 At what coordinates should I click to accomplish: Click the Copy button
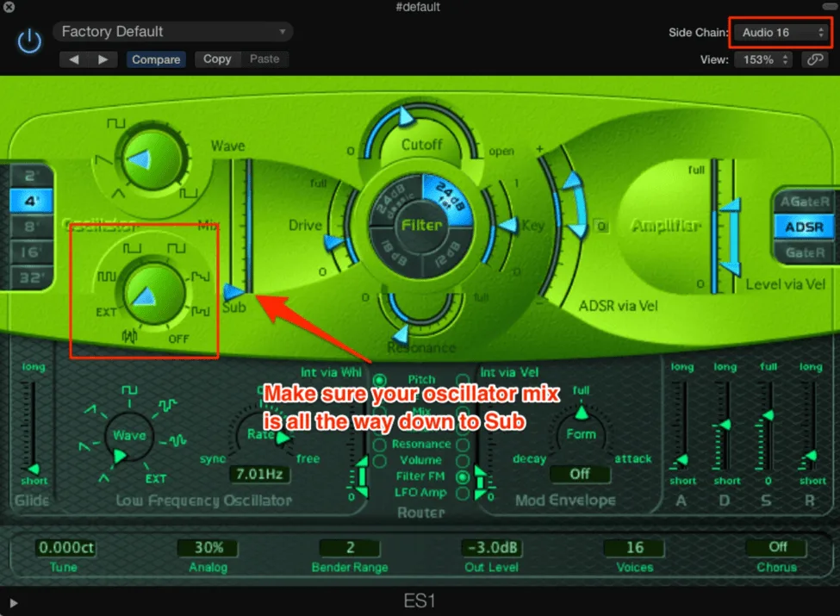click(217, 59)
